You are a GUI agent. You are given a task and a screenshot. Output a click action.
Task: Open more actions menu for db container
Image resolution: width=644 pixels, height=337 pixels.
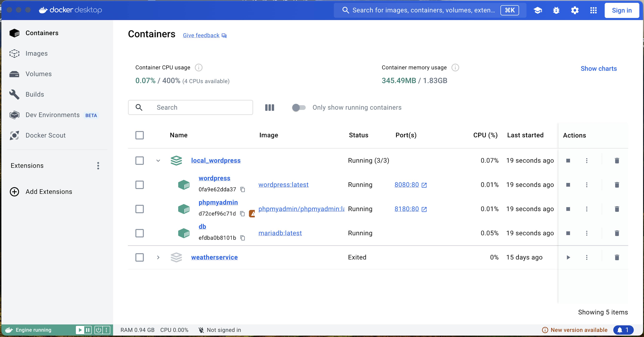[x=586, y=233]
